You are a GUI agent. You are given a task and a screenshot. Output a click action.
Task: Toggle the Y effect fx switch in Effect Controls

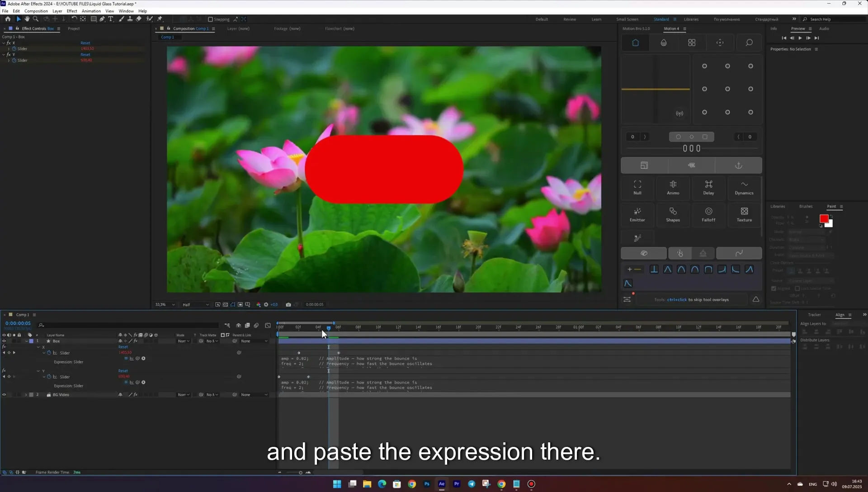[8, 54]
